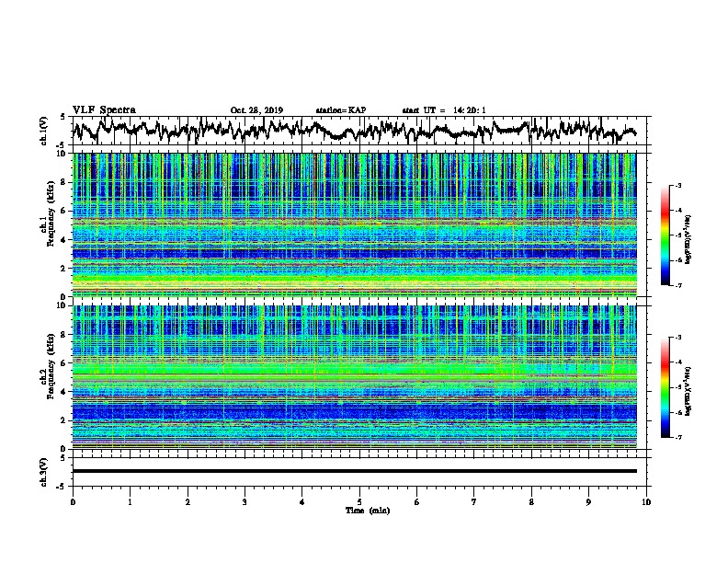Click time axis tick label "3"
Viewport: 728px width, 563px height.
coord(245,502)
